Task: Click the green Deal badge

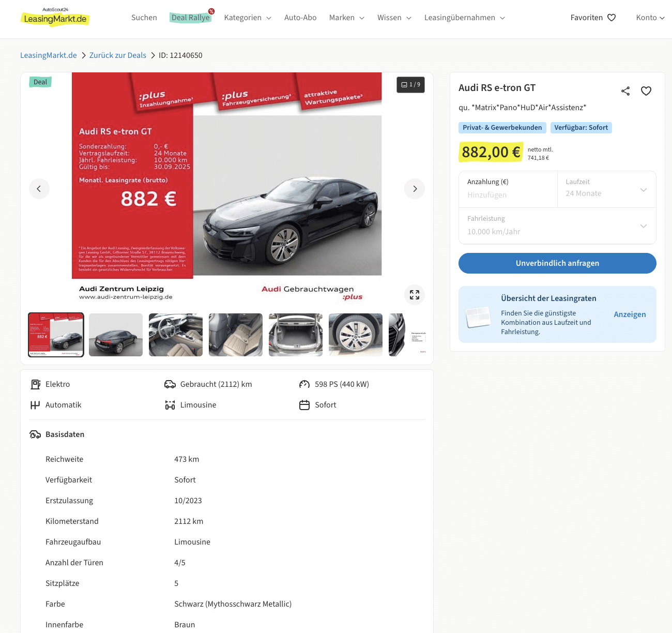Action: (x=40, y=82)
